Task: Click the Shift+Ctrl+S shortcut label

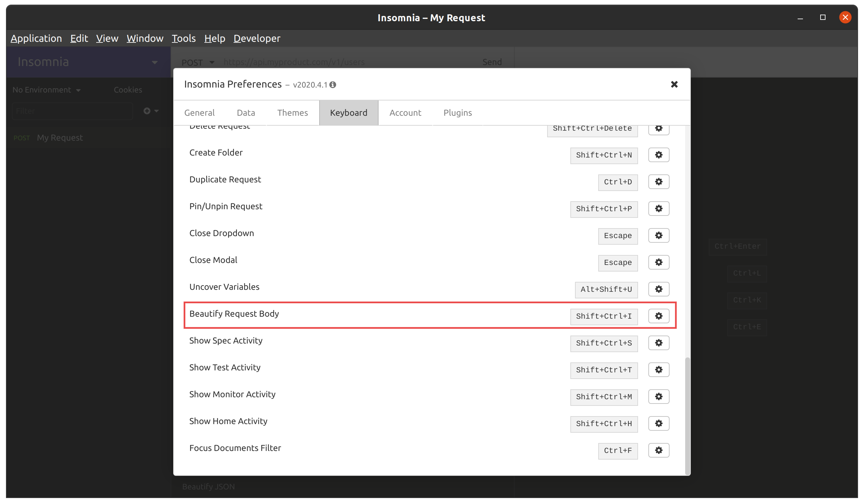Action: coord(604,343)
